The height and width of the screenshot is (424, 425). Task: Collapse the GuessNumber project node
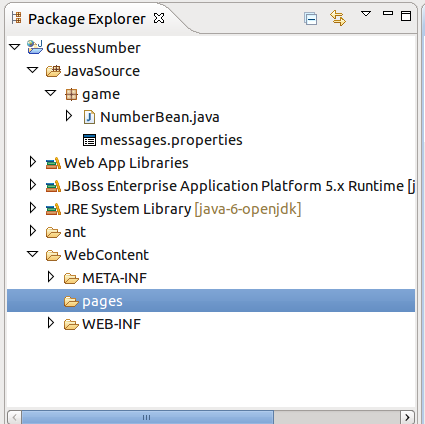coord(15,47)
